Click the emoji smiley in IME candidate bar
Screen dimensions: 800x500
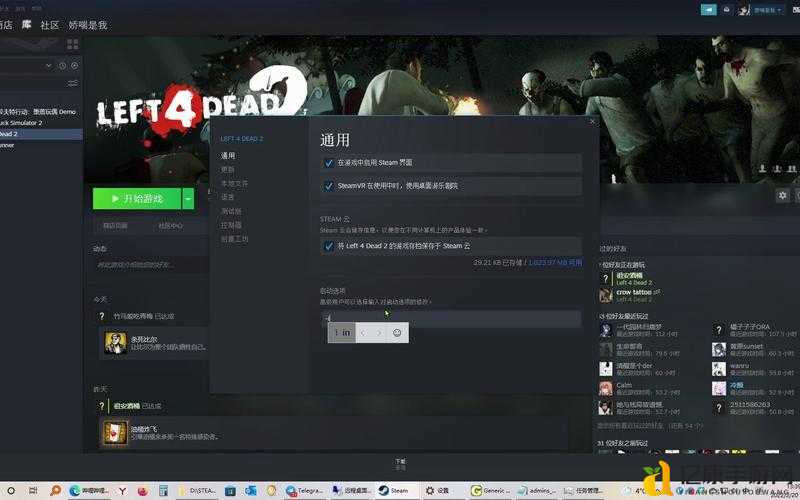pyautogui.click(x=397, y=333)
